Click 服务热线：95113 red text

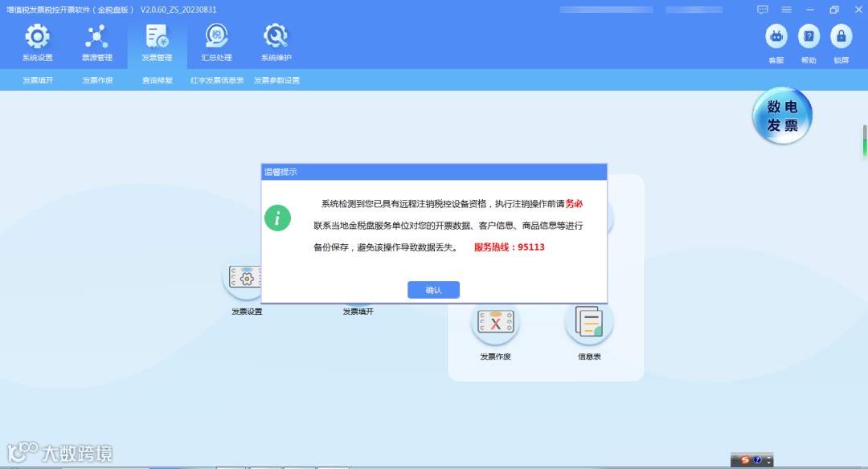click(510, 247)
